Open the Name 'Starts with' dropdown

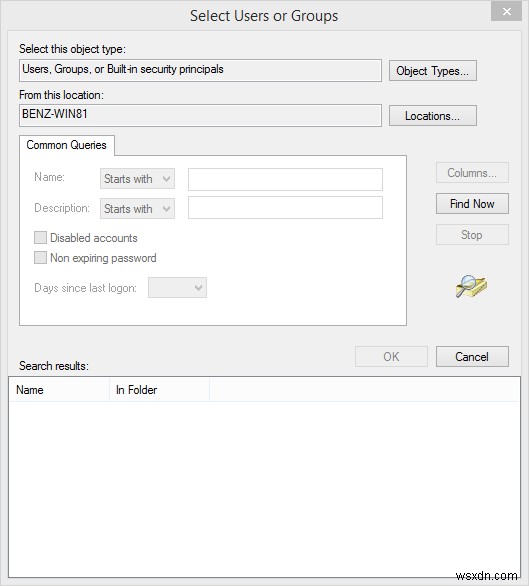[x=137, y=179]
